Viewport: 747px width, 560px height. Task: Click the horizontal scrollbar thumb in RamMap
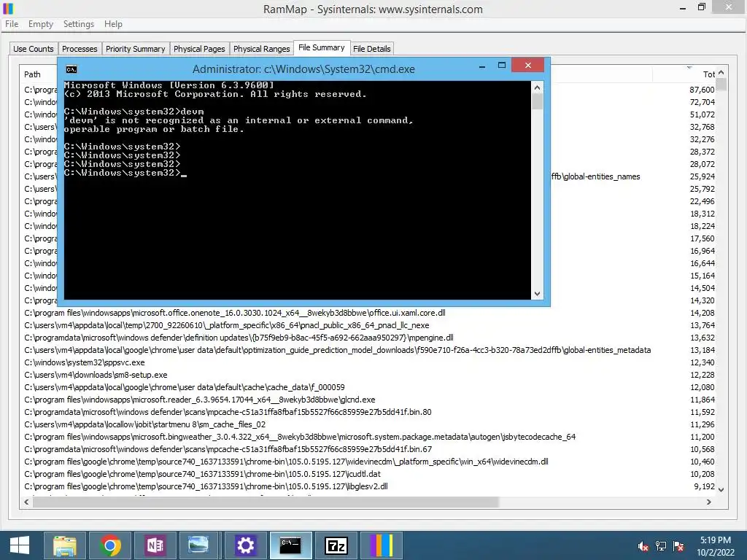pos(266,502)
